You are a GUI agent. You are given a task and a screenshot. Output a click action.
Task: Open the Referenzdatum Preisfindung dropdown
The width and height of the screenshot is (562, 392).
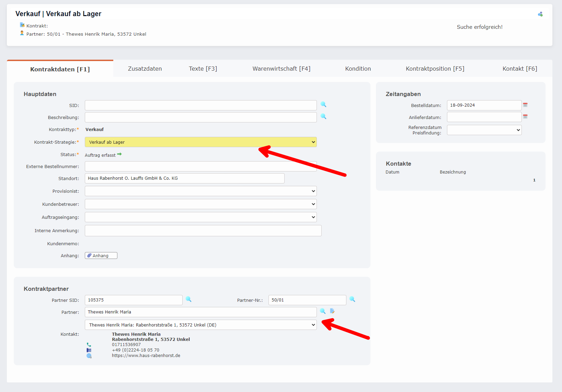484,130
